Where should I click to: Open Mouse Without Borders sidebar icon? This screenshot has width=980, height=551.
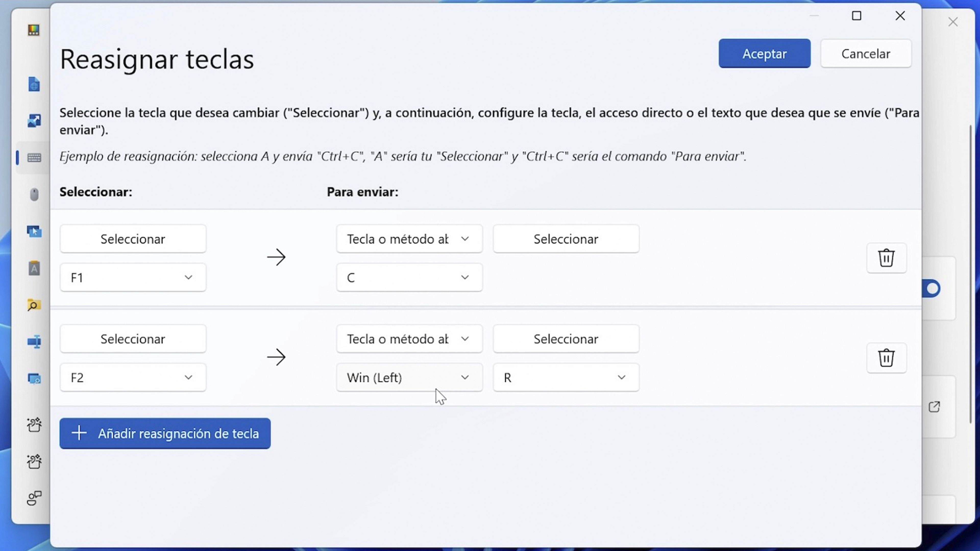34,232
